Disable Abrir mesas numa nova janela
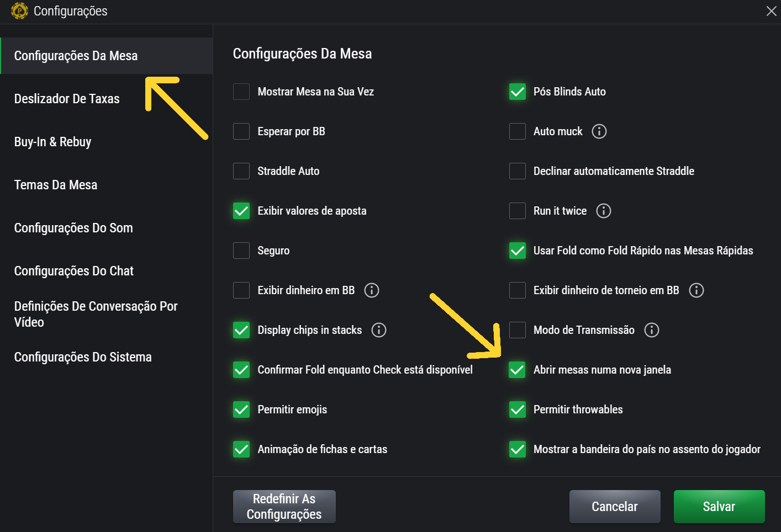The height and width of the screenshot is (532, 781). click(518, 370)
